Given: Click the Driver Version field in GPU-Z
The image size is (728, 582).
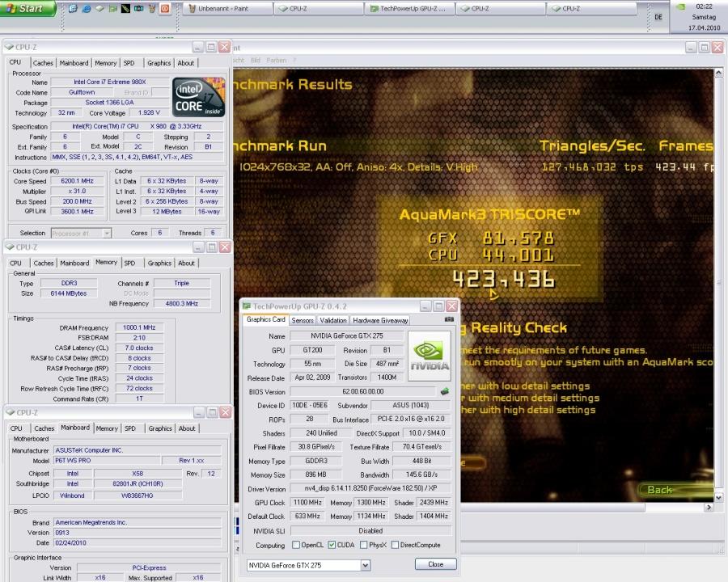Looking at the screenshot, I should point(370,488).
